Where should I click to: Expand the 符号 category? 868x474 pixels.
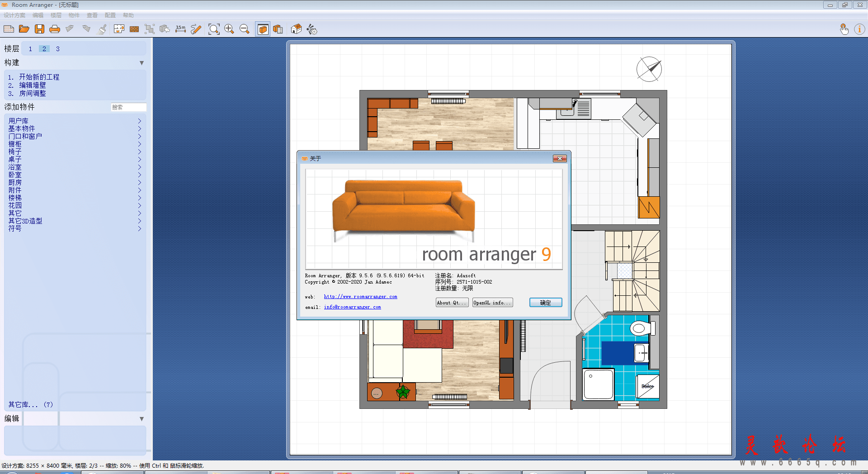(75, 228)
